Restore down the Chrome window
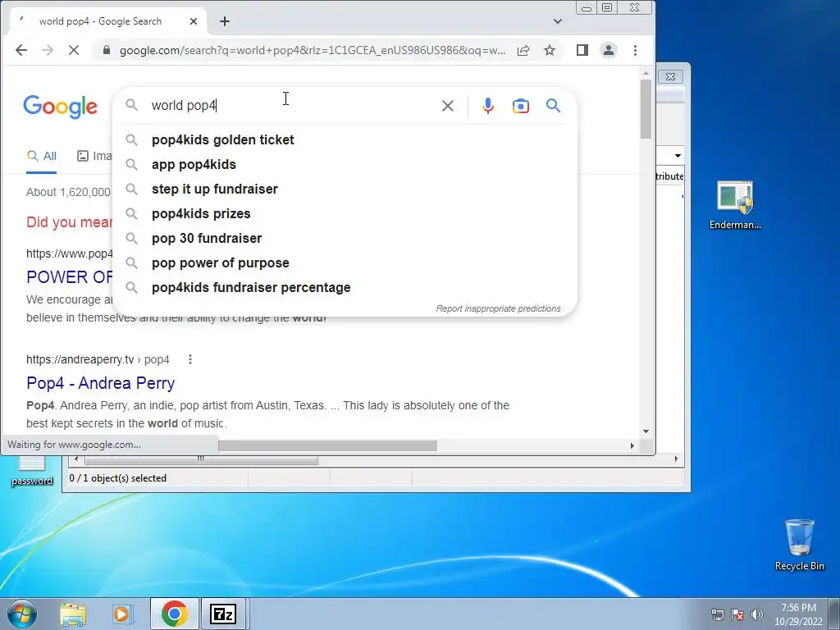Viewport: 840px width, 630px height. 607,7
